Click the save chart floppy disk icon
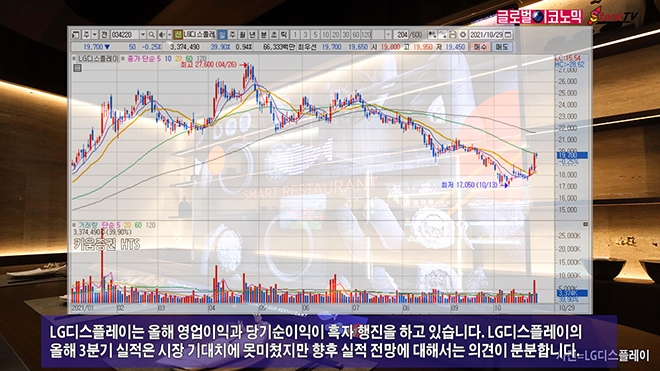The image size is (660, 371). [452, 35]
